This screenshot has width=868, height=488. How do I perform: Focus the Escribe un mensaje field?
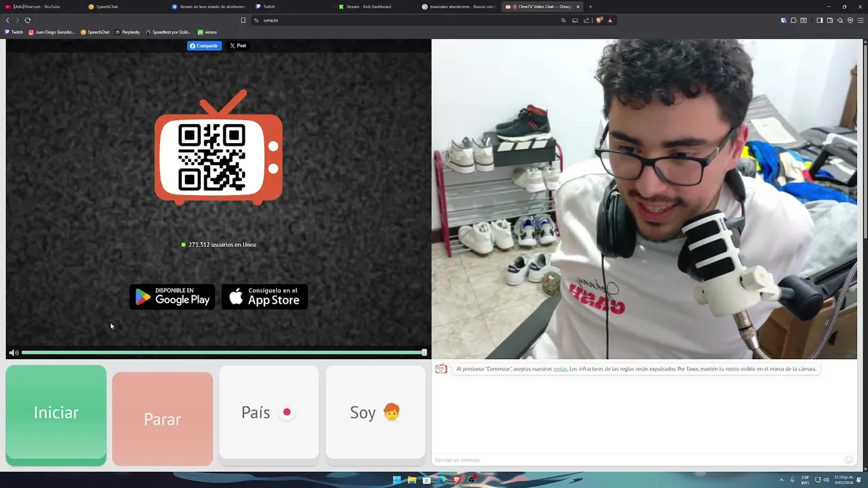[637, 460]
